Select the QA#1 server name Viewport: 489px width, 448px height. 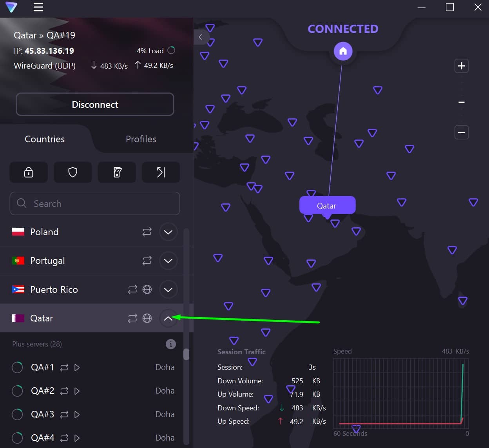pyautogui.click(x=42, y=367)
